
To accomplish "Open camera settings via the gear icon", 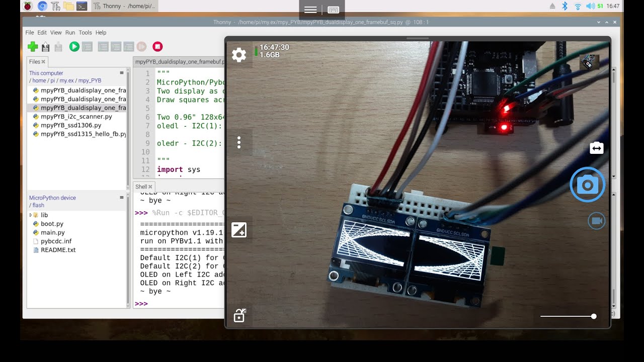I will pyautogui.click(x=239, y=55).
